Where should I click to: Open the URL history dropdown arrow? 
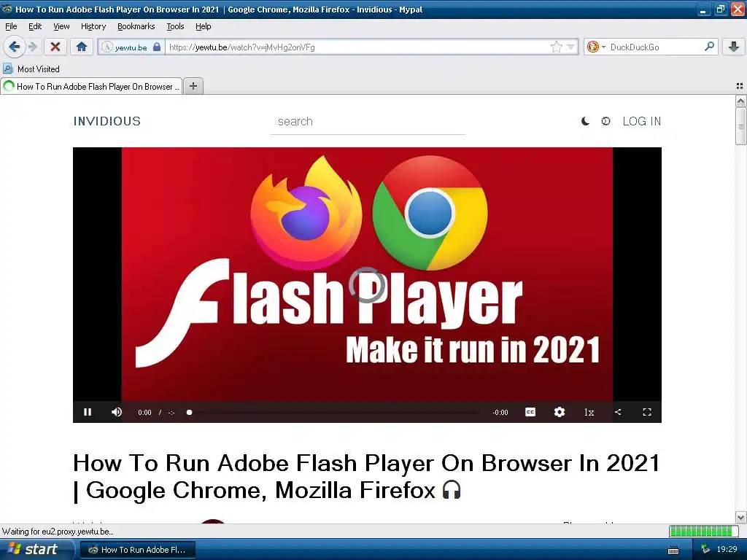[570, 47]
